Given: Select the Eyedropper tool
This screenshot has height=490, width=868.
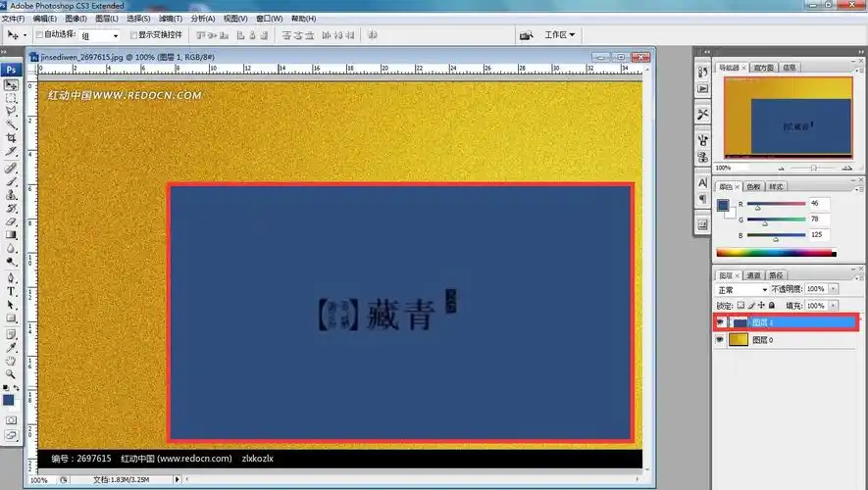Looking at the screenshot, I should click(11, 347).
